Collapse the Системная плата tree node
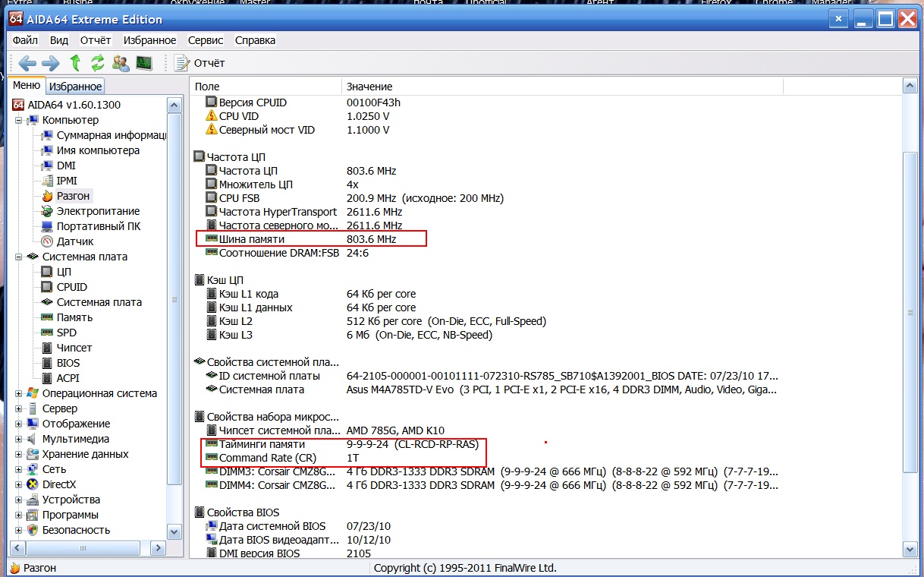 19,257
